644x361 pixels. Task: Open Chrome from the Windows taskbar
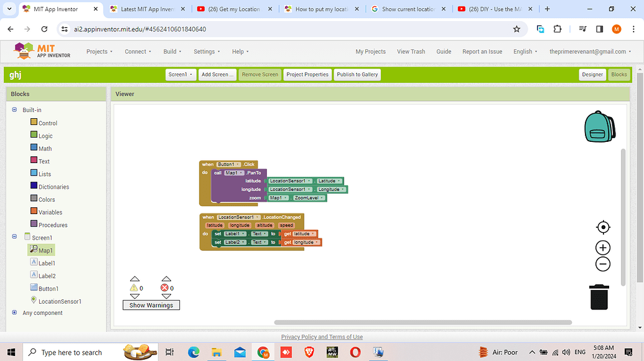tap(263, 352)
